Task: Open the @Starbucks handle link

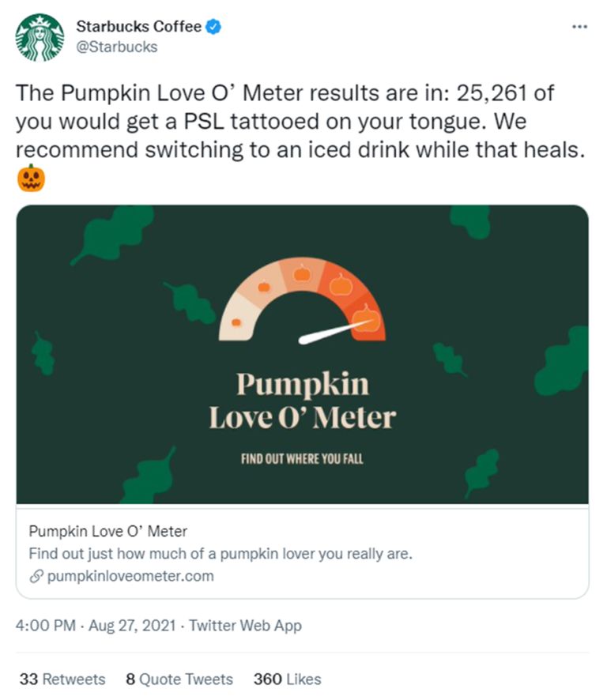Action: [x=116, y=47]
